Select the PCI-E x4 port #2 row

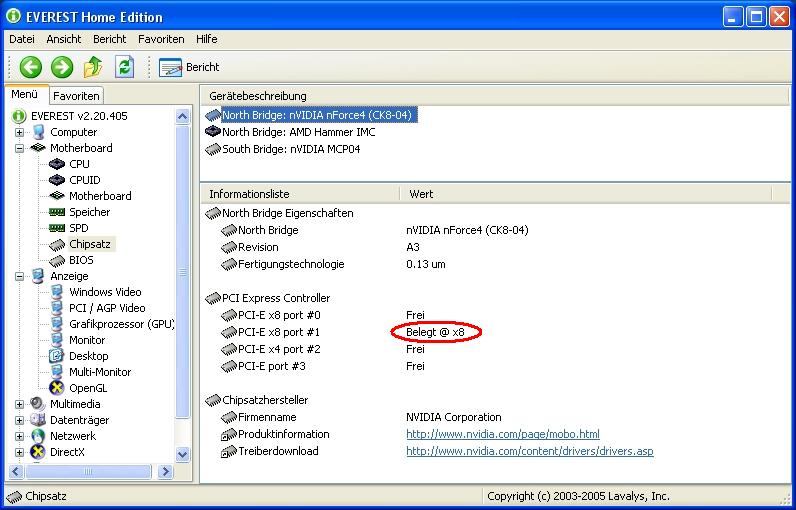(x=495, y=349)
